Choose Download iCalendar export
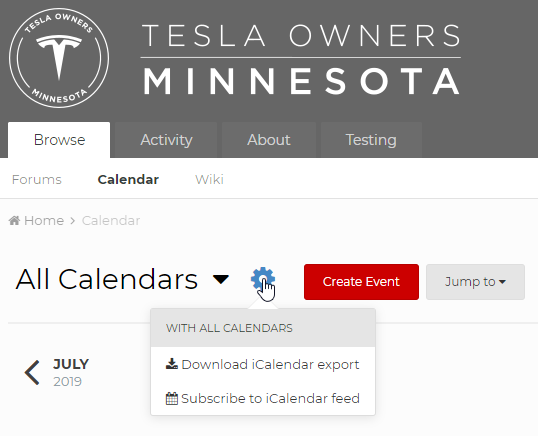 coord(263,364)
